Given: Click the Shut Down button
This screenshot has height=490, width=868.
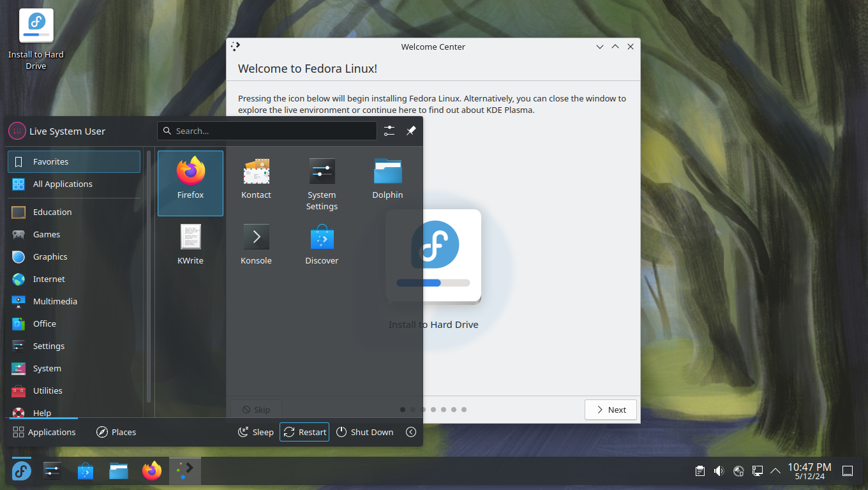Looking at the screenshot, I should click(364, 432).
